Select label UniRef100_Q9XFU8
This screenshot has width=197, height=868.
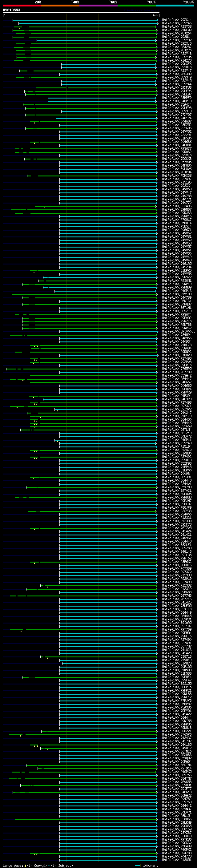(176, 88)
